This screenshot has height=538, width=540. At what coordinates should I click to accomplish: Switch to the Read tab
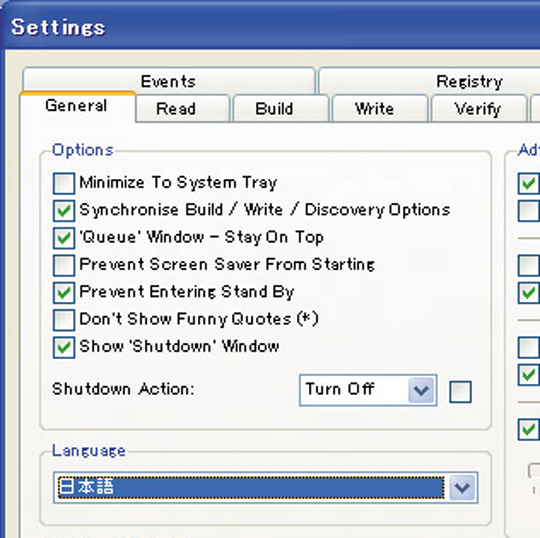176,108
